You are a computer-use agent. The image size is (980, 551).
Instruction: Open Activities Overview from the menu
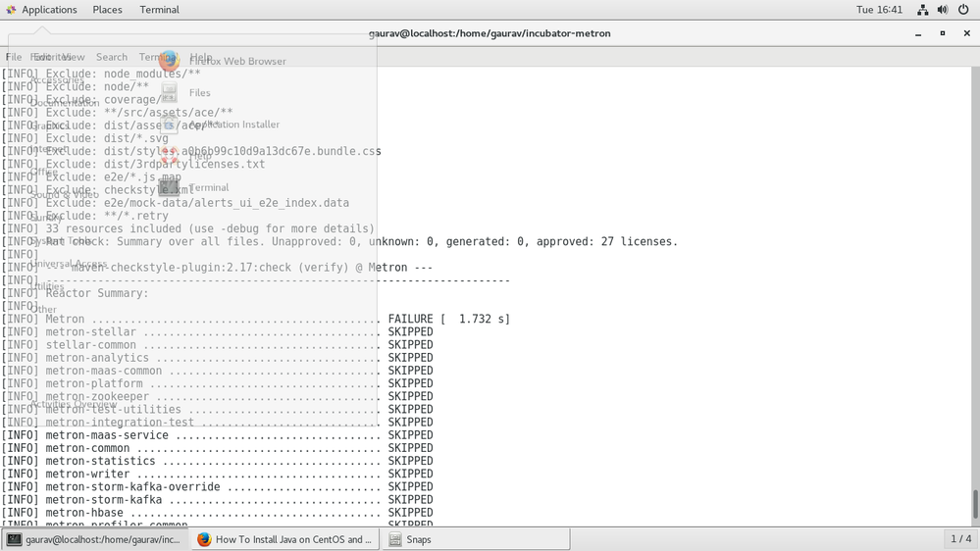74,404
